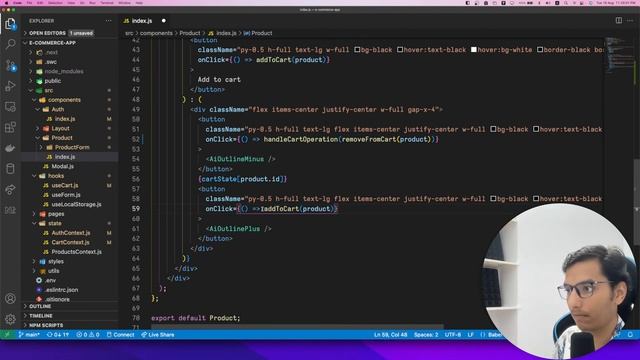Click the main* branch indicator
640x360 pixels.
pos(29,335)
